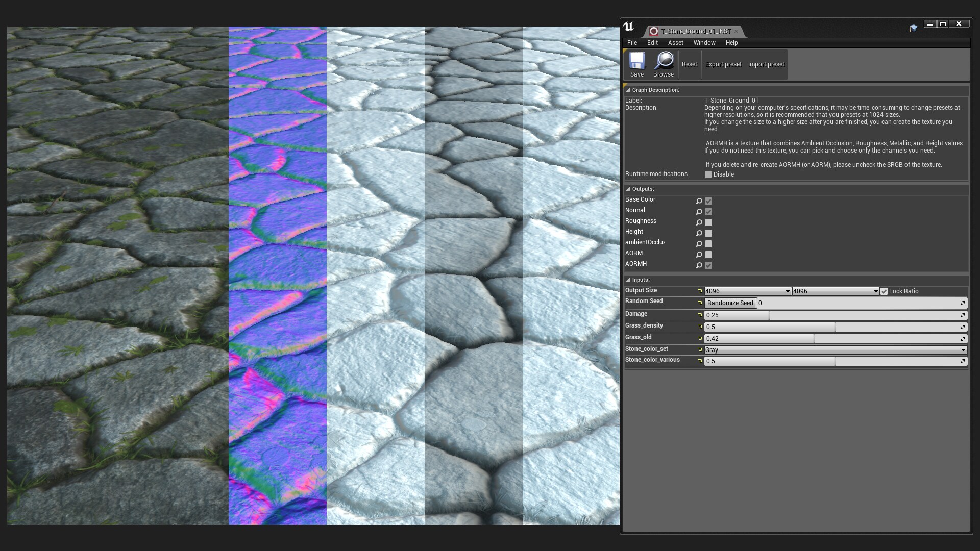Click magnifier icon next to AORMH output

pyautogui.click(x=699, y=265)
